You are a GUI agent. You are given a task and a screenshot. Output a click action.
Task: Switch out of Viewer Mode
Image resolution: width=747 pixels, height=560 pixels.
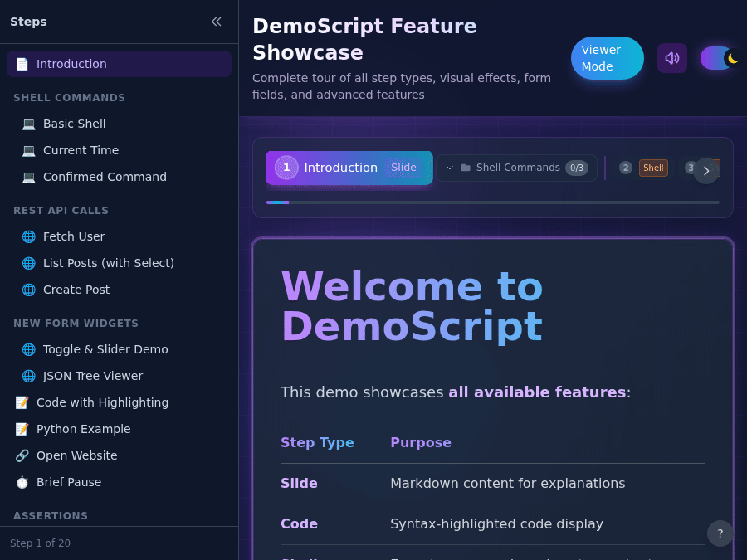click(607, 58)
